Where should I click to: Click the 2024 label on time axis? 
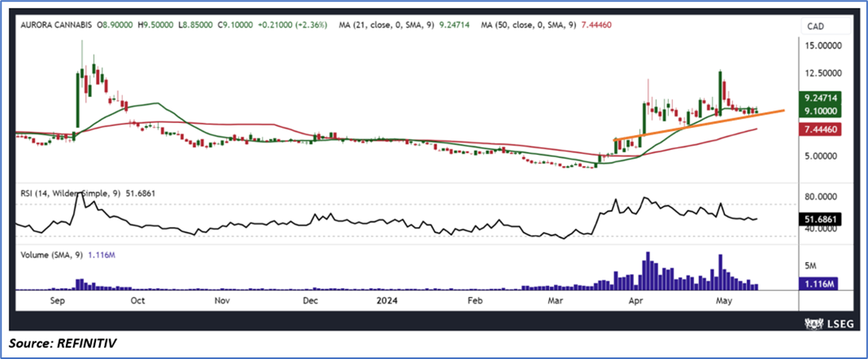click(x=386, y=301)
